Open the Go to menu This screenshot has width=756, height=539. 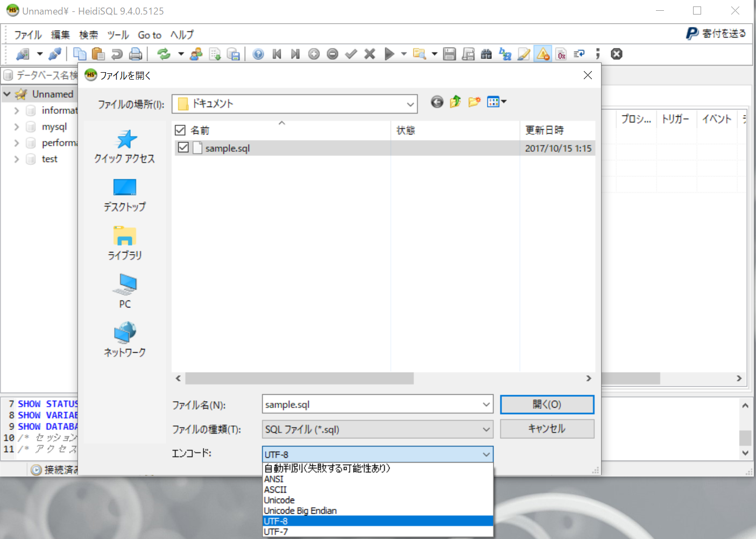point(150,35)
